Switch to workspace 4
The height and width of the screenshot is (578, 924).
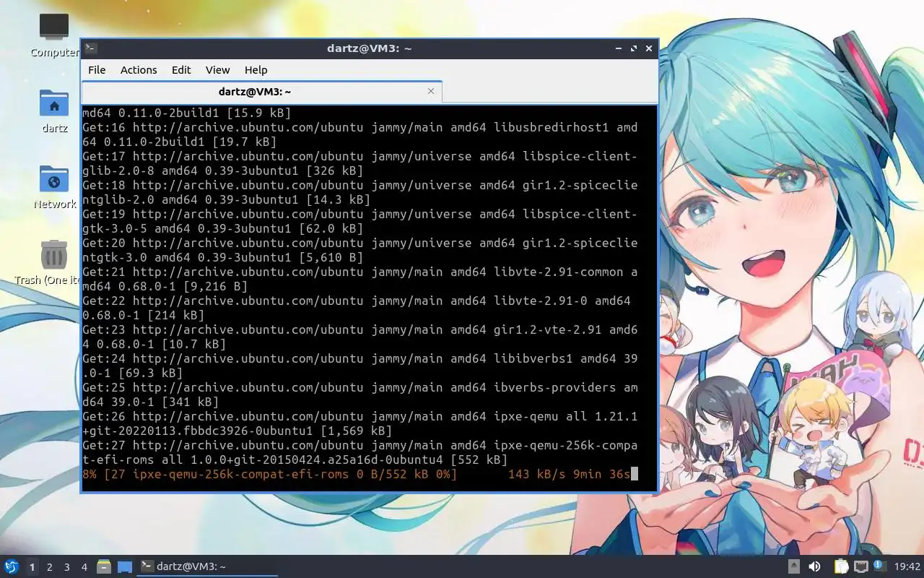pos(84,567)
